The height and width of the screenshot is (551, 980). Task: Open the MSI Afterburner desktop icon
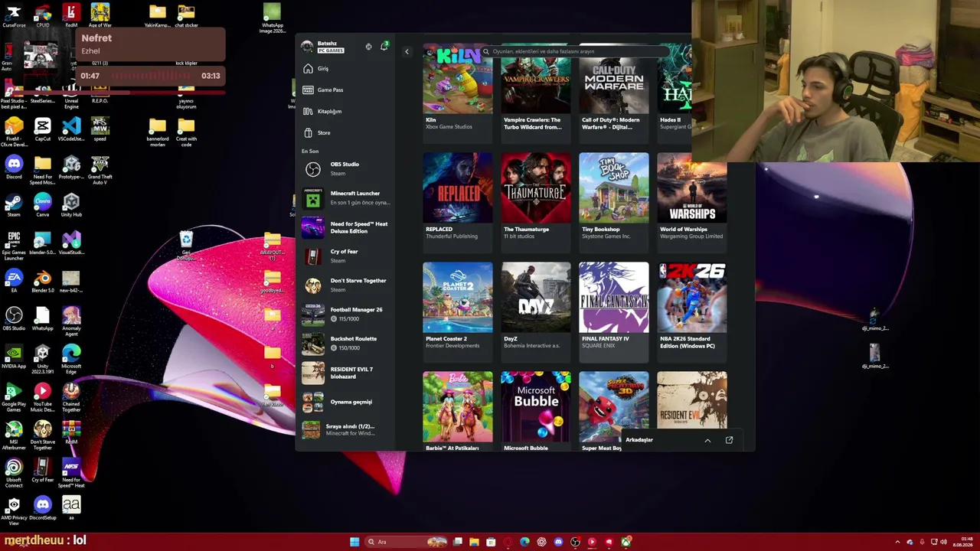[14, 435]
